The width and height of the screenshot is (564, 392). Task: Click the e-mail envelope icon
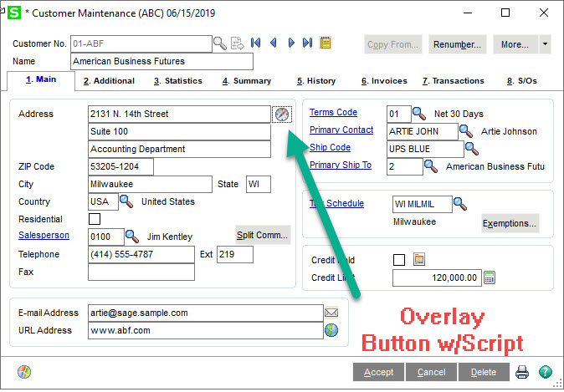(x=331, y=313)
